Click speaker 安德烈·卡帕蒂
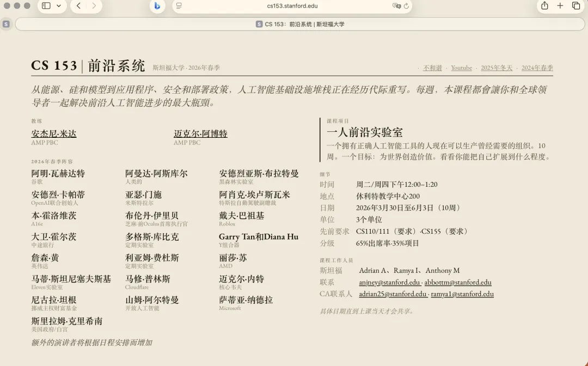This screenshot has width=588, height=366. pos(58,194)
